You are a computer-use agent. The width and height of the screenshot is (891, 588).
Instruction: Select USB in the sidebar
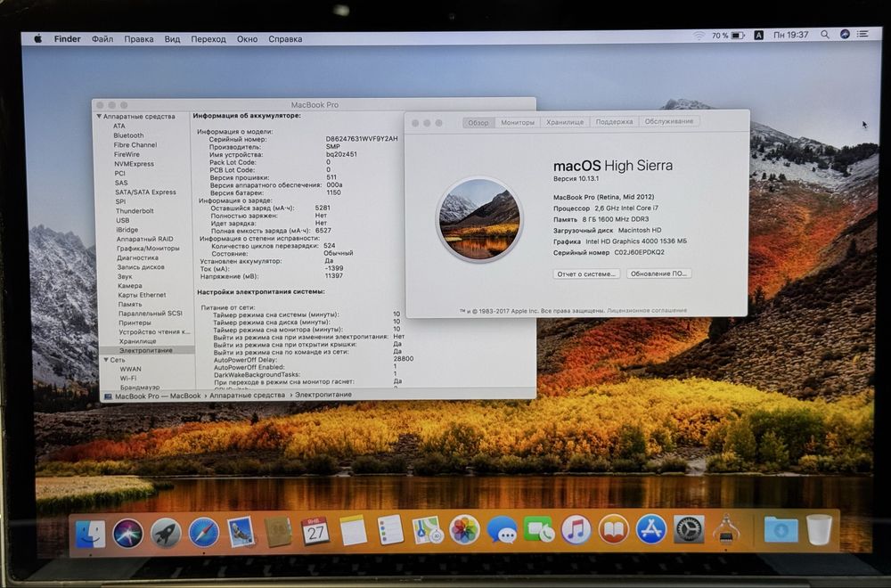point(123,220)
